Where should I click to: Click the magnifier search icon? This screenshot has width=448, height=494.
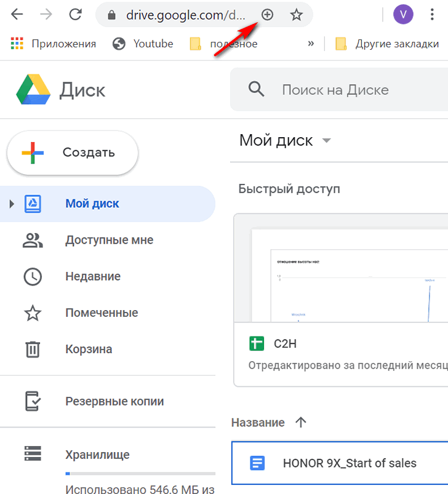tap(256, 89)
